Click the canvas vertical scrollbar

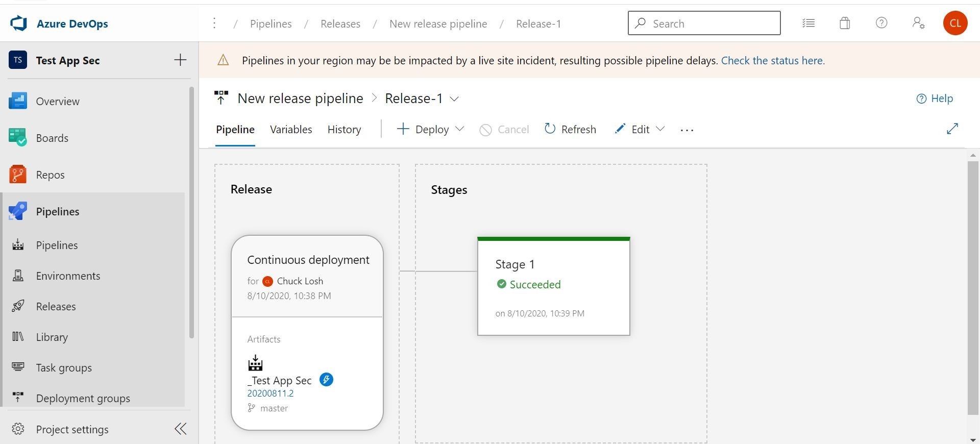tap(973, 288)
